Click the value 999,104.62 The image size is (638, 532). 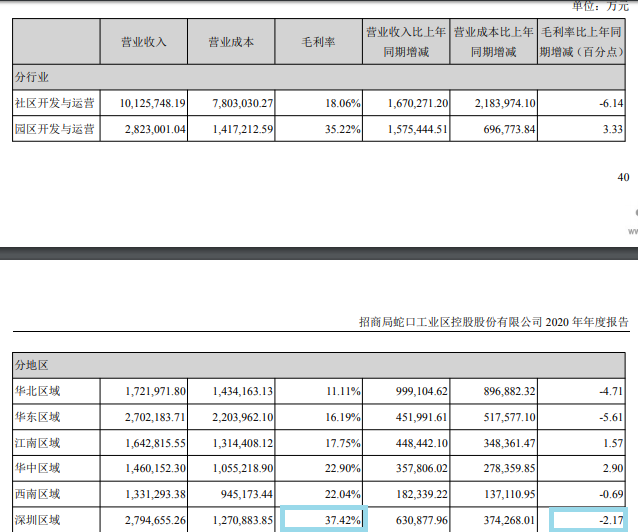coord(422,391)
